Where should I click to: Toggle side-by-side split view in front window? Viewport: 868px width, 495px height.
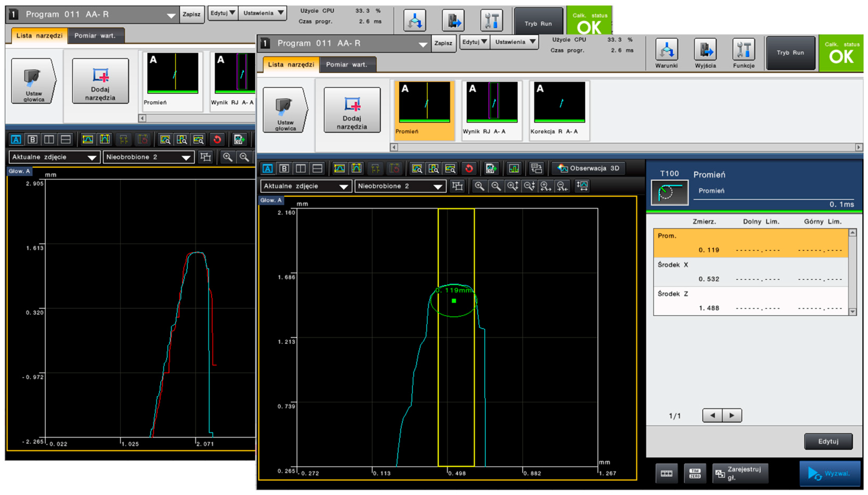[301, 168]
